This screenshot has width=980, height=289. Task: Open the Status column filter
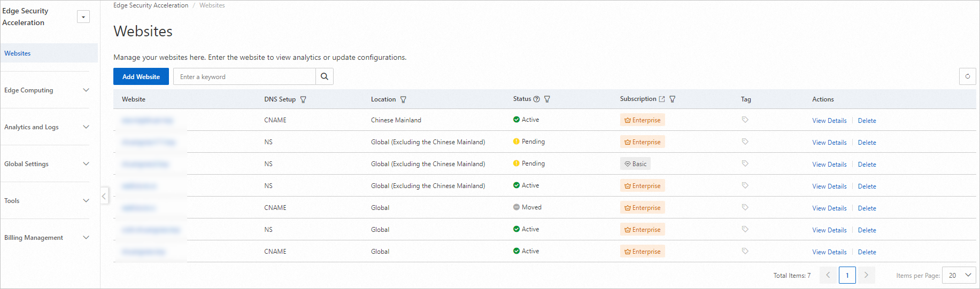click(547, 99)
